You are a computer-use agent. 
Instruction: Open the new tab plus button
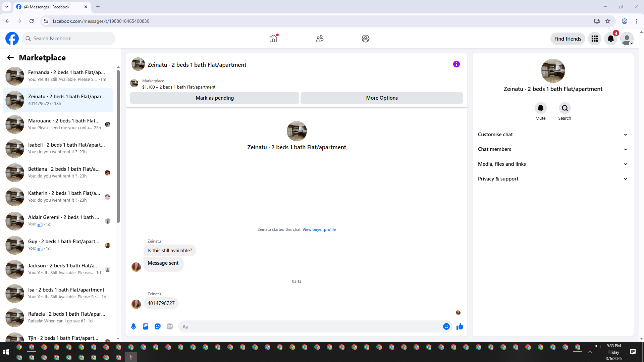click(x=98, y=7)
